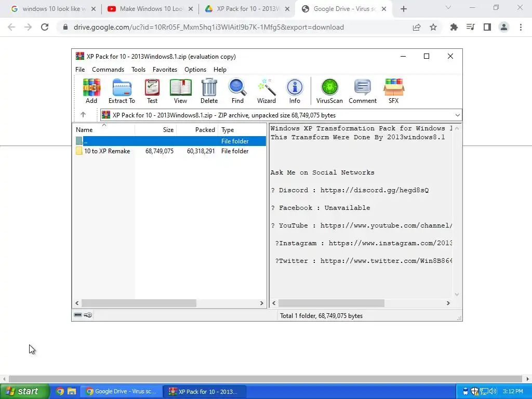Viewport: 532px width, 399px height.
Task: Click the Add archive toolbar icon
Action: (91, 91)
